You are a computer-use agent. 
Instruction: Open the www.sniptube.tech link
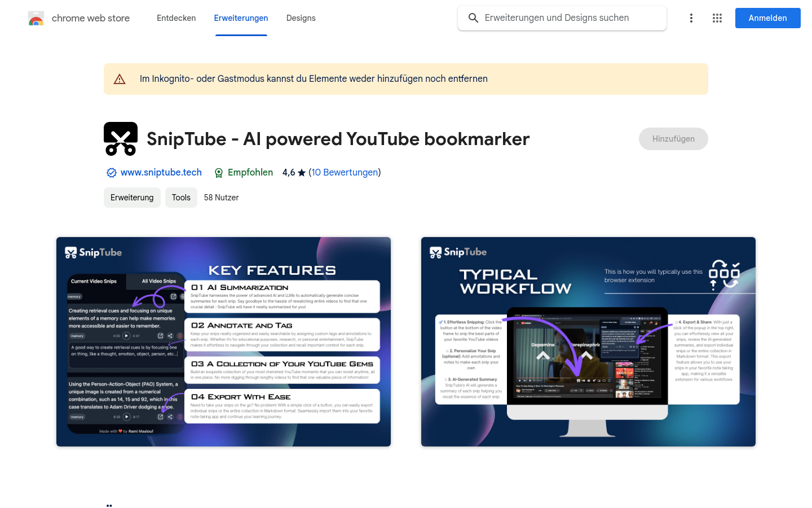(x=161, y=173)
